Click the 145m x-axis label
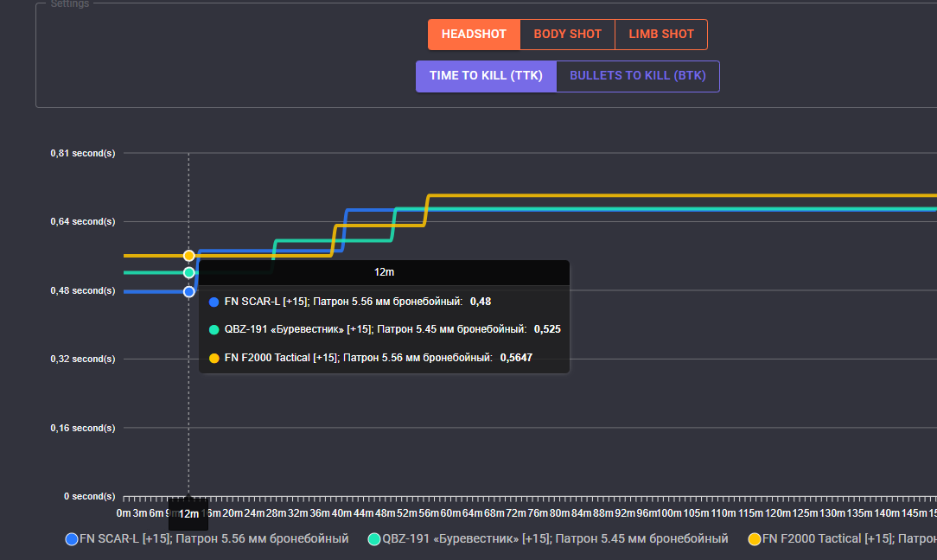Screen dimensions: 937x560 click(915, 512)
